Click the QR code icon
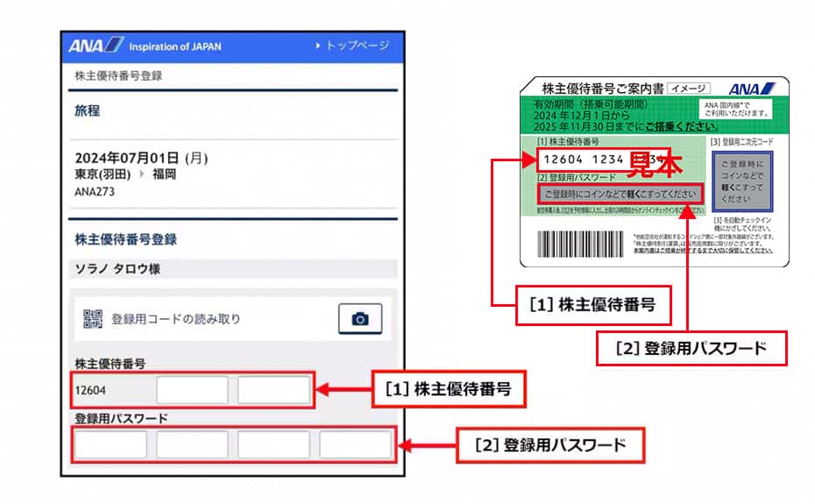The height and width of the screenshot is (504, 815). tap(93, 319)
